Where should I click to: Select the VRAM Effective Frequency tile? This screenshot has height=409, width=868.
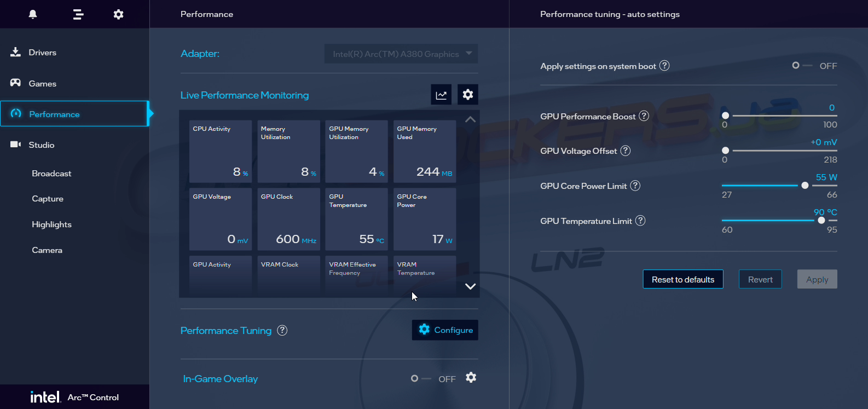357,276
